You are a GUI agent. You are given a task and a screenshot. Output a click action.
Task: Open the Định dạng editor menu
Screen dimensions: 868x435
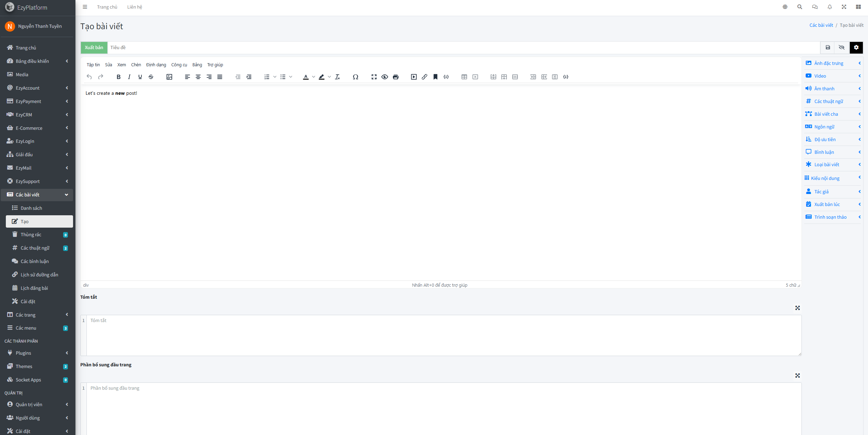156,65
